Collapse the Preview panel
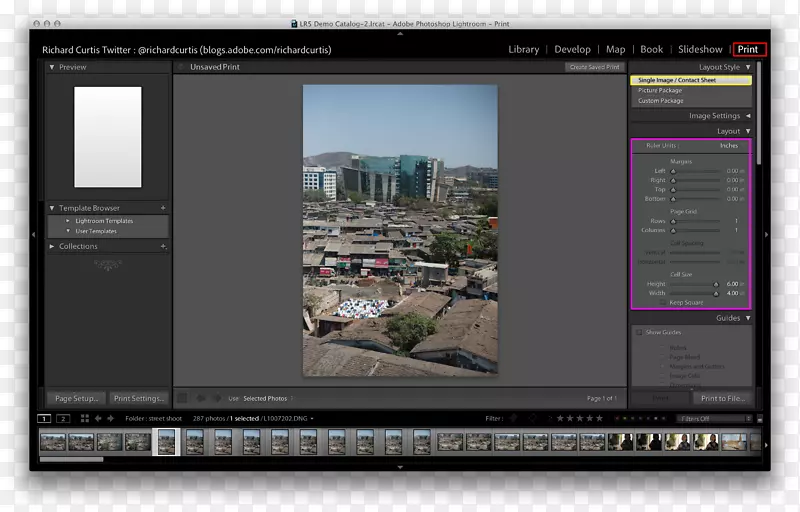The height and width of the screenshot is (512, 800). tap(52, 67)
